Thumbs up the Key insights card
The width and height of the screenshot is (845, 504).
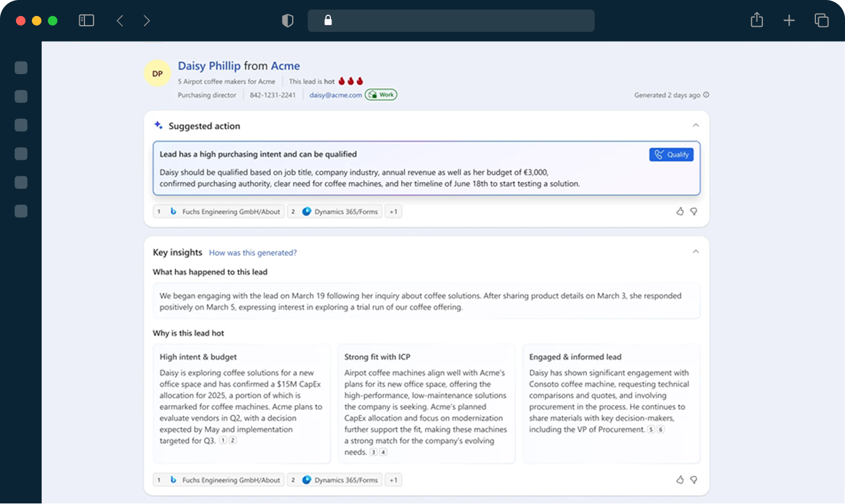pos(680,480)
